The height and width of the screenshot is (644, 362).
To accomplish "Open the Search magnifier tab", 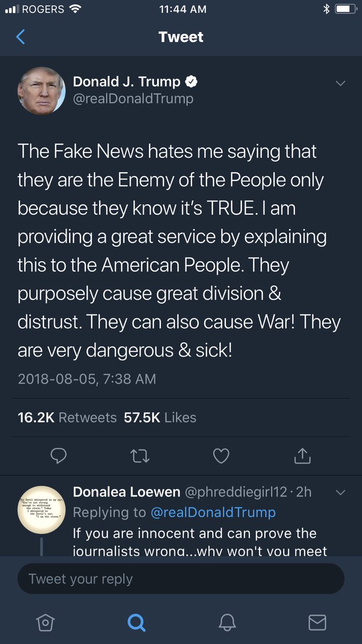I will [x=136, y=622].
